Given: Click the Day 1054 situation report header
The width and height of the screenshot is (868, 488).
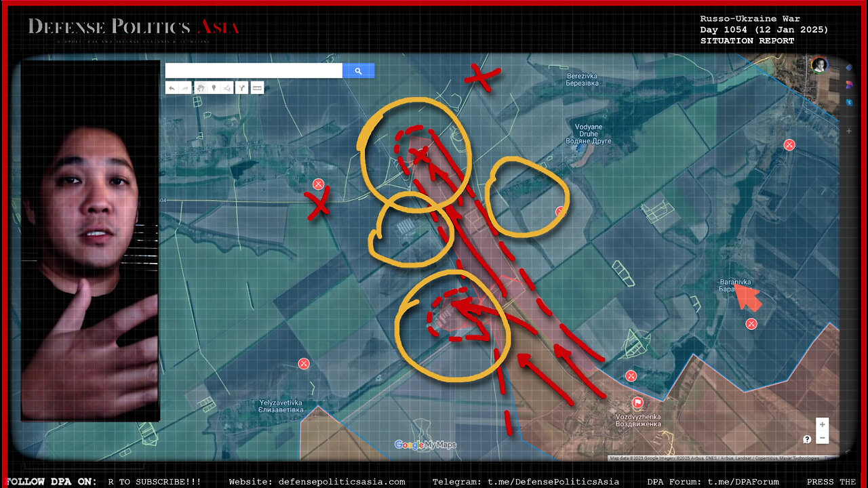Looking at the screenshot, I should pyautogui.click(x=764, y=30).
